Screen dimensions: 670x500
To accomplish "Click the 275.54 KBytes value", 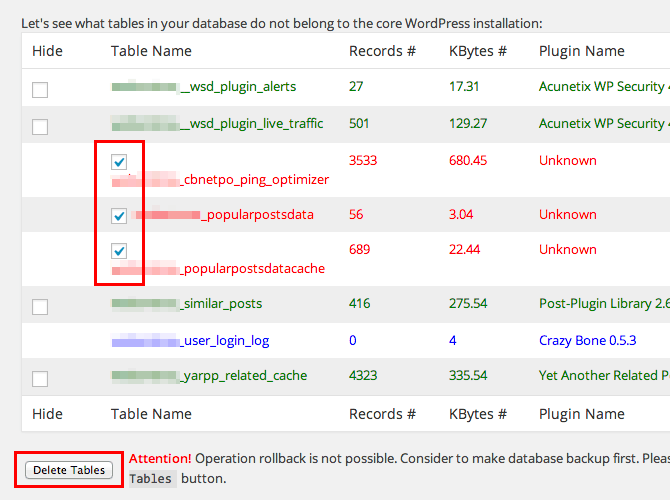I will coord(468,303).
